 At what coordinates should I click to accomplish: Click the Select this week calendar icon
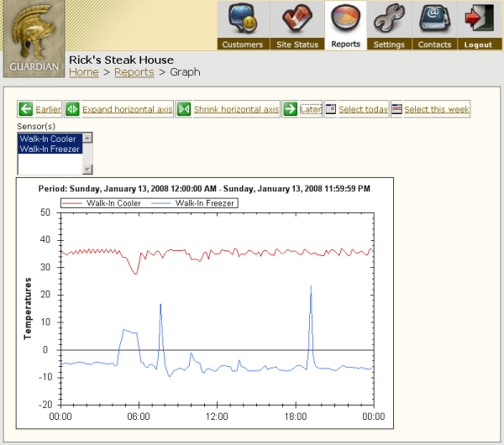[396, 109]
